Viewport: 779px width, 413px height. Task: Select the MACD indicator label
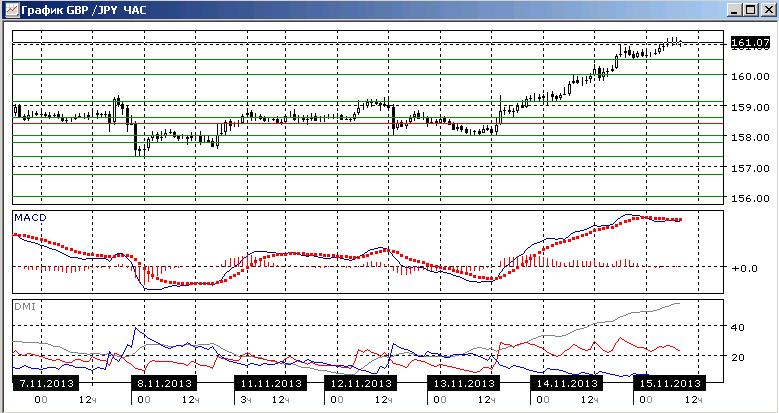pos(30,217)
